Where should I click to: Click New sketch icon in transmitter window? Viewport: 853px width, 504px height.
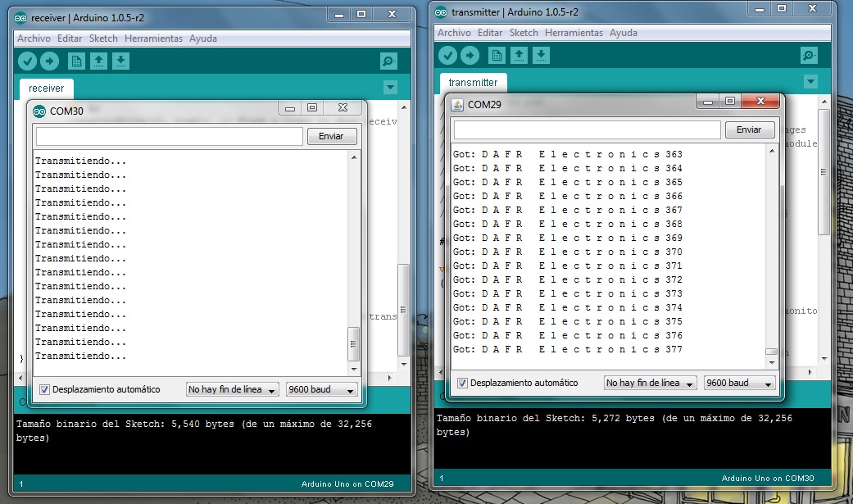click(x=497, y=55)
